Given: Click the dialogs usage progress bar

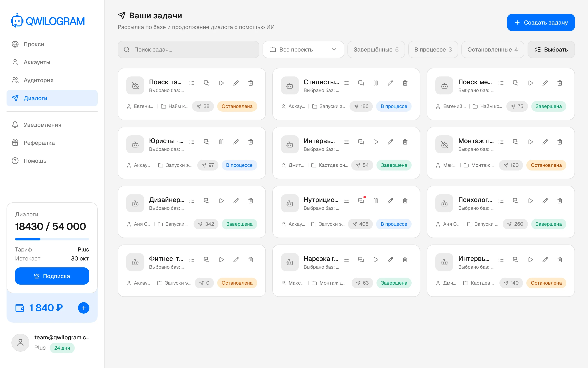Looking at the screenshot, I should click(52, 239).
